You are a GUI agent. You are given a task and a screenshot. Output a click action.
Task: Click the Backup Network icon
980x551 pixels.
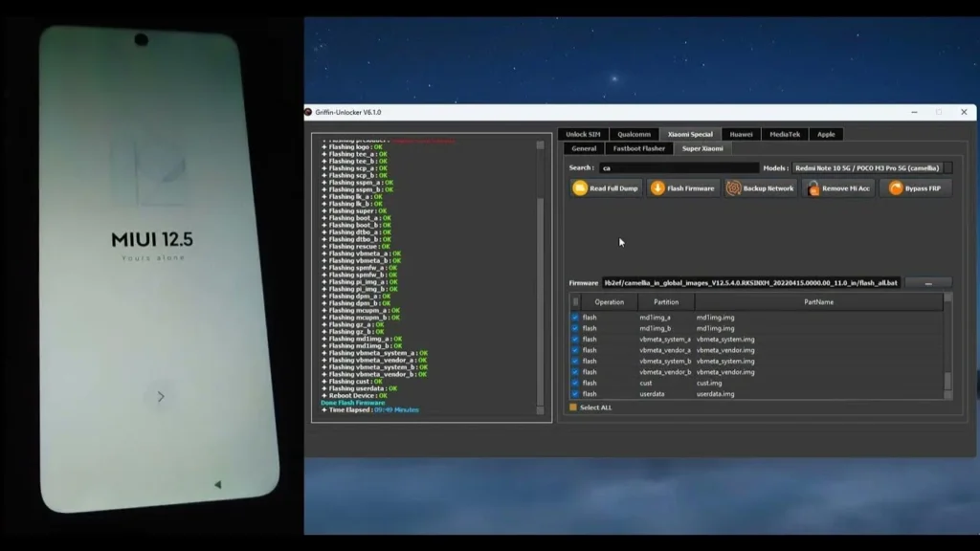click(x=734, y=188)
